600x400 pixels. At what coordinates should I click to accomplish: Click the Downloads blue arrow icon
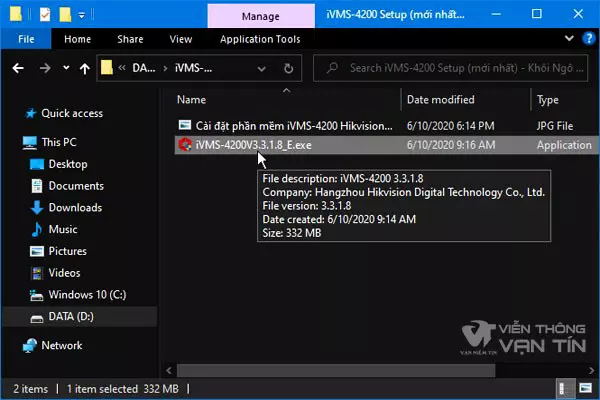coord(37,207)
